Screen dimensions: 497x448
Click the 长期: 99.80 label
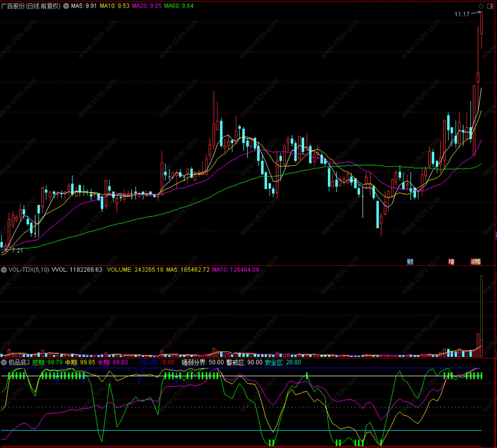click(113, 363)
